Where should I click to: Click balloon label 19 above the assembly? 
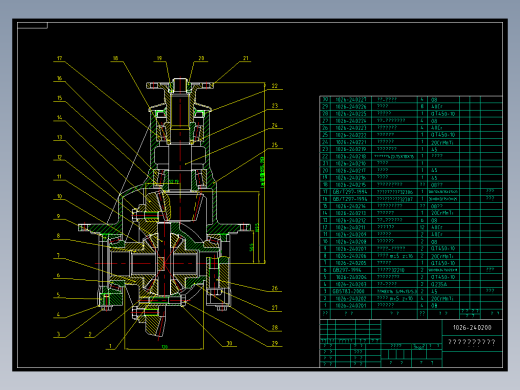pyautogui.click(x=159, y=58)
